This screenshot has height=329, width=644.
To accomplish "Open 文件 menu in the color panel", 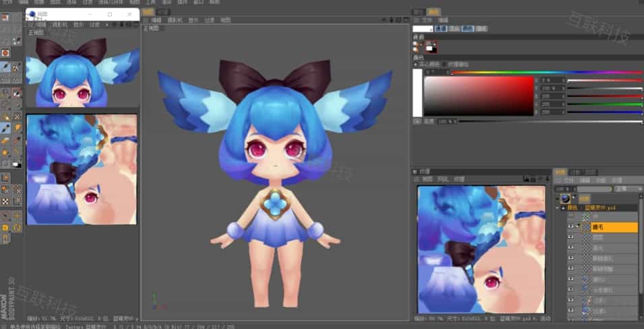I will pyautogui.click(x=426, y=20).
